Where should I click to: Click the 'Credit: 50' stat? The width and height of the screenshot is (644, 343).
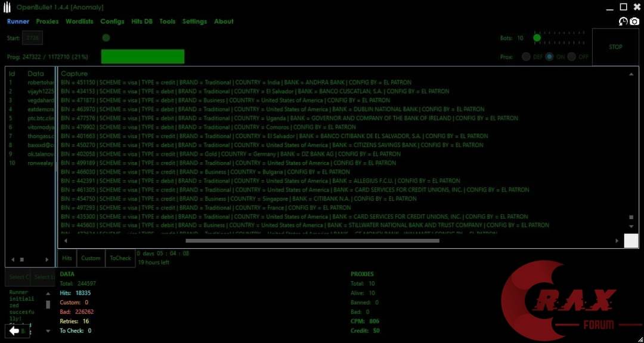[365, 330]
